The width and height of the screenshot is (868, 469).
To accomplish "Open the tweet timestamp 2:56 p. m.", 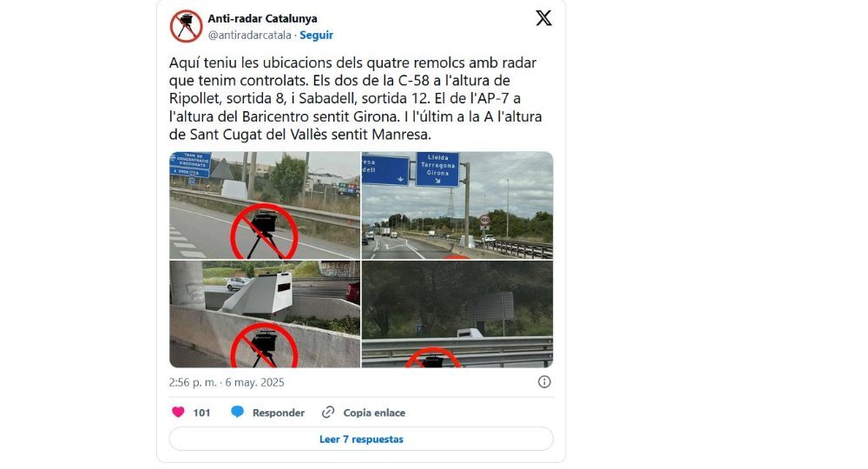I will pyautogui.click(x=193, y=382).
